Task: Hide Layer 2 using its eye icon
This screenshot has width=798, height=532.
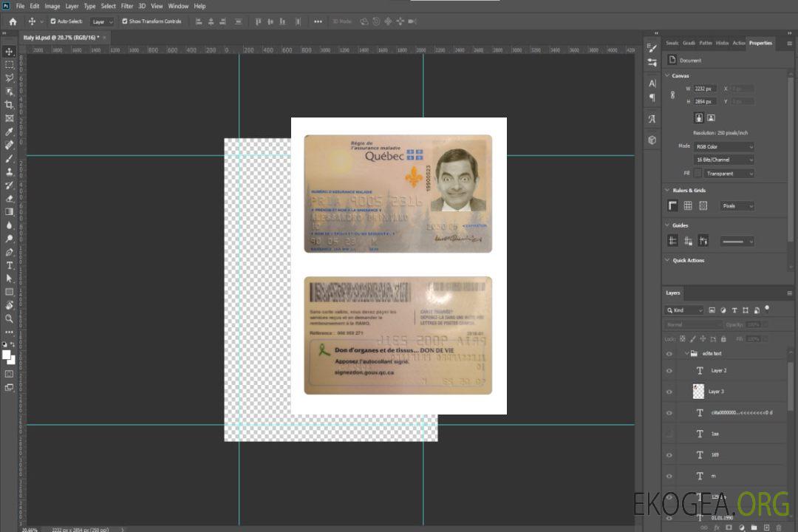Action: 669,371
